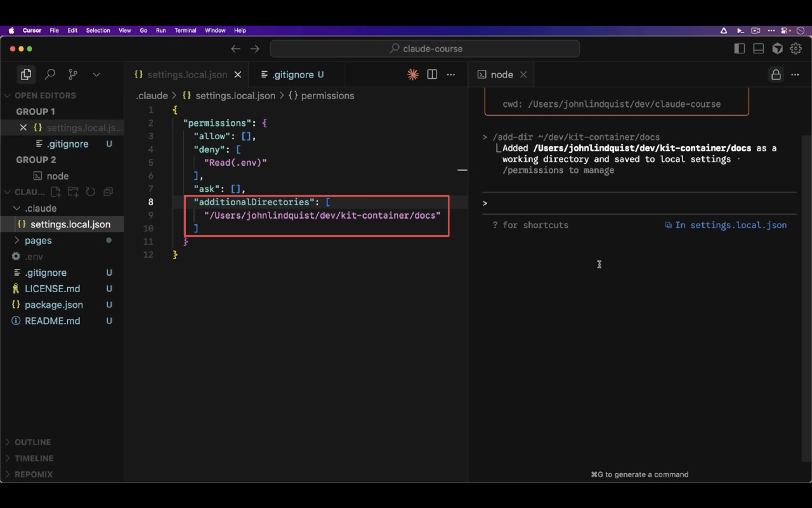This screenshot has width=812, height=508.
Task: Open the Terminal menu
Action: pos(185,30)
